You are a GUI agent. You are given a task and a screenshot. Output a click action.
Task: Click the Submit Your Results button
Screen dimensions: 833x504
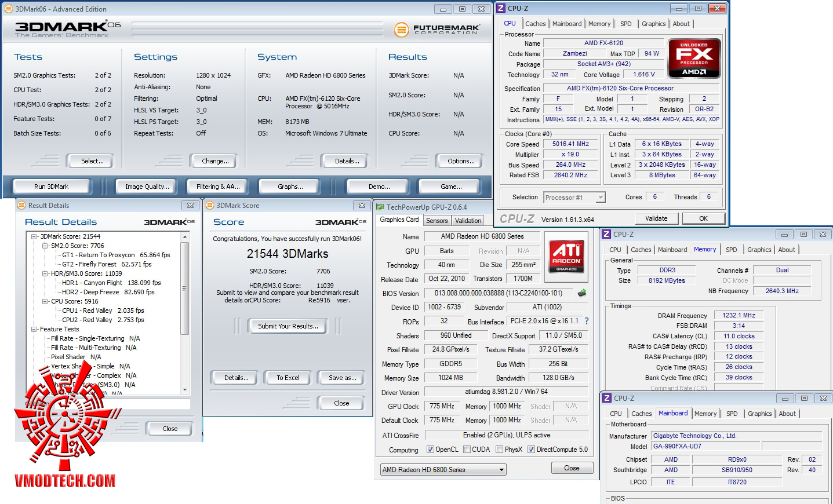(x=288, y=326)
